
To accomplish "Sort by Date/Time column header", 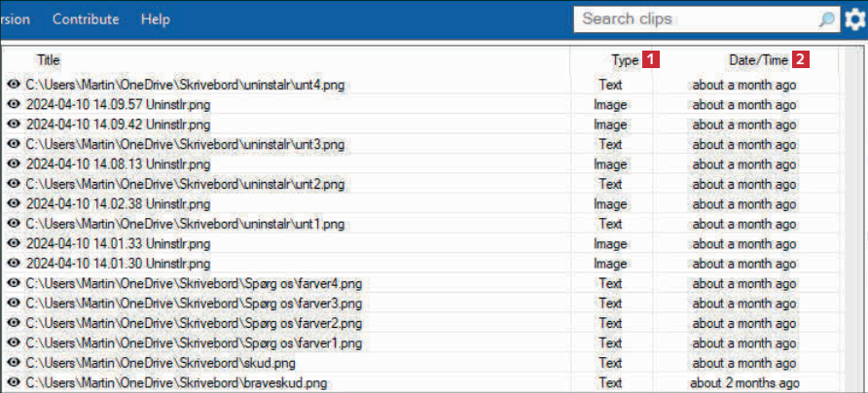I will (x=758, y=60).
